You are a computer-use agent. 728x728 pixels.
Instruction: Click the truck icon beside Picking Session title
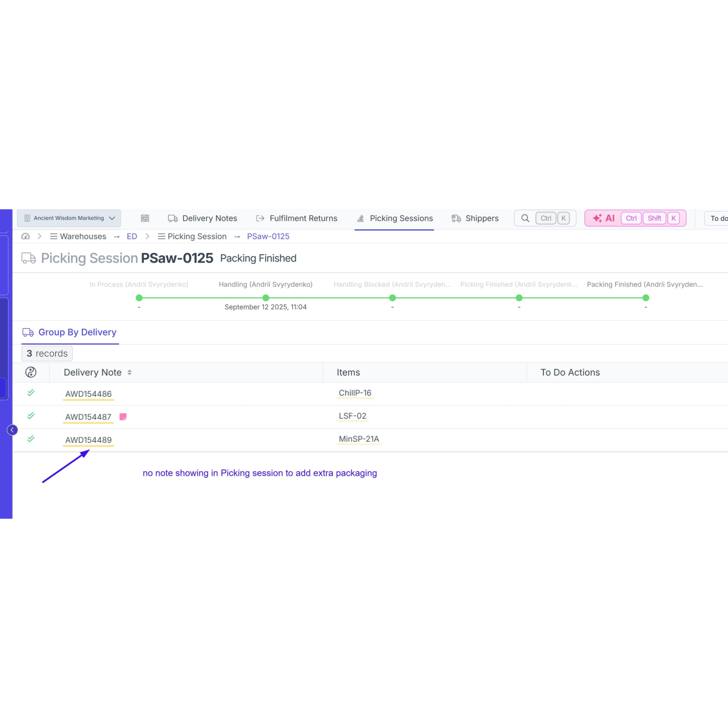click(29, 258)
